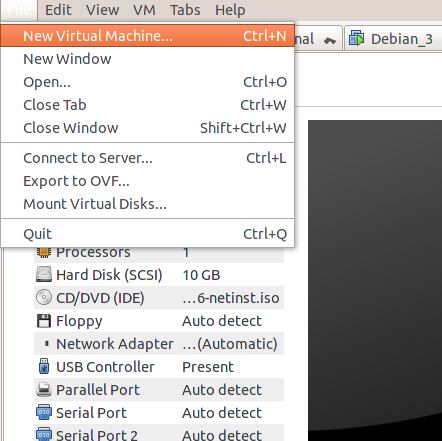Open the VM menu
442x441 pixels.
pos(144,10)
